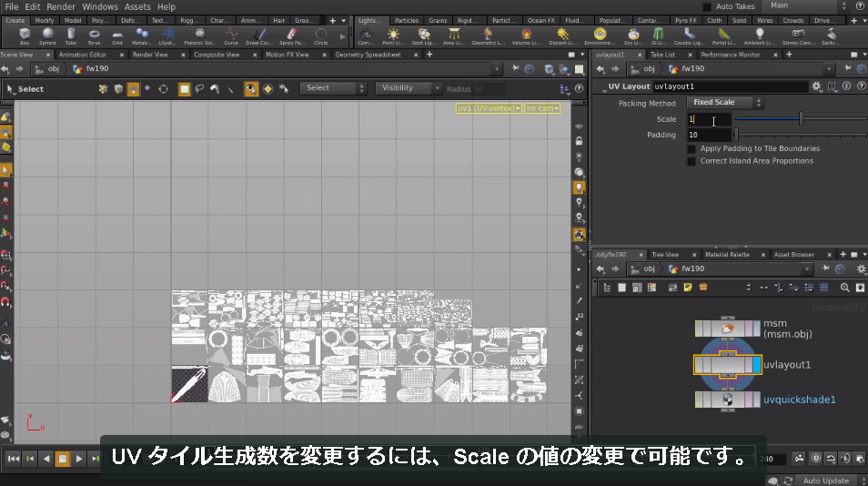Select the msm node in the network
868x486 pixels.
(727, 329)
